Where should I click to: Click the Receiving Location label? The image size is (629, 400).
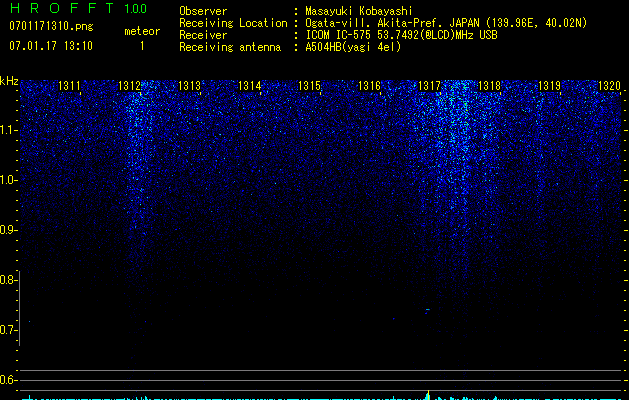click(x=233, y=23)
